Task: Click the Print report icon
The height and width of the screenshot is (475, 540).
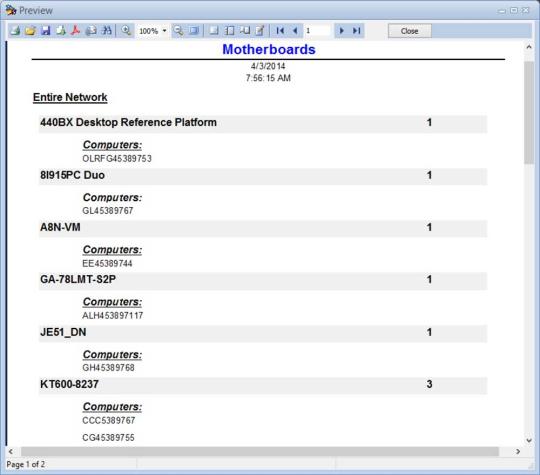Action: (x=15, y=31)
